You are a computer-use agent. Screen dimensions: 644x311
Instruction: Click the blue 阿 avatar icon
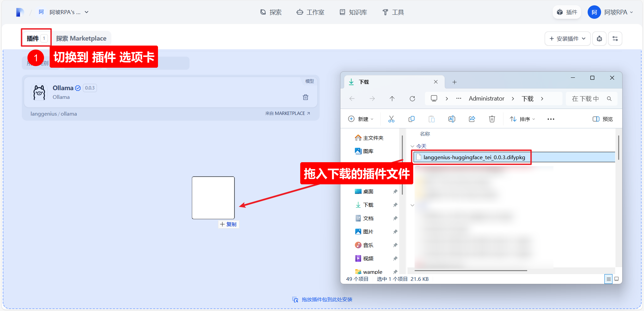[594, 12]
